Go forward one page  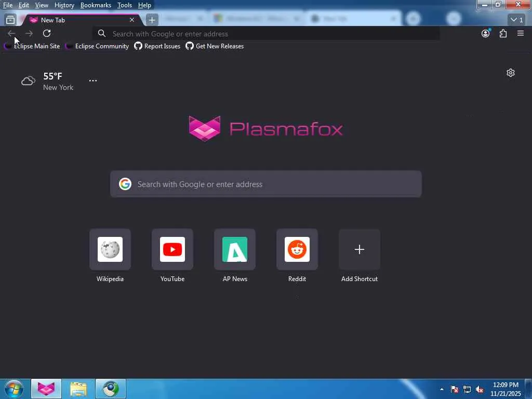coord(29,33)
